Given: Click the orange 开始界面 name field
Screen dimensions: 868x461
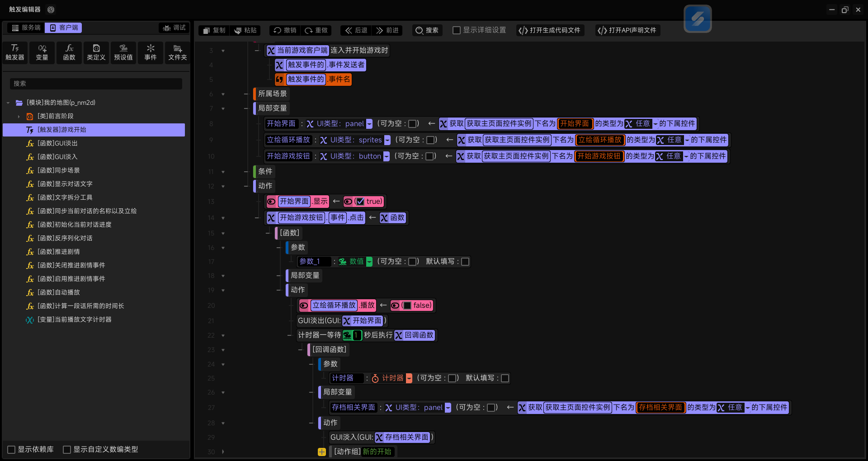Looking at the screenshot, I should (x=575, y=124).
